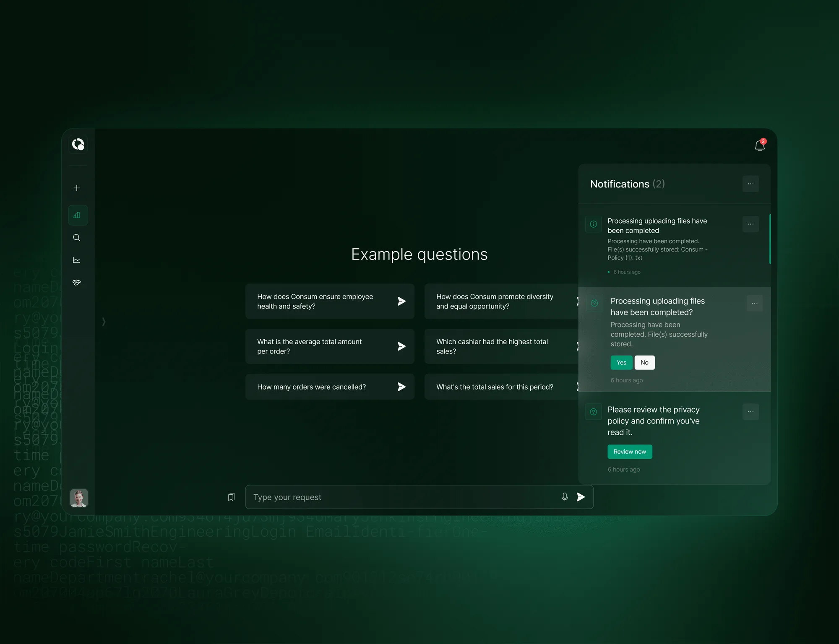Select 'Which cashier had the highest total sales?'

(501, 346)
